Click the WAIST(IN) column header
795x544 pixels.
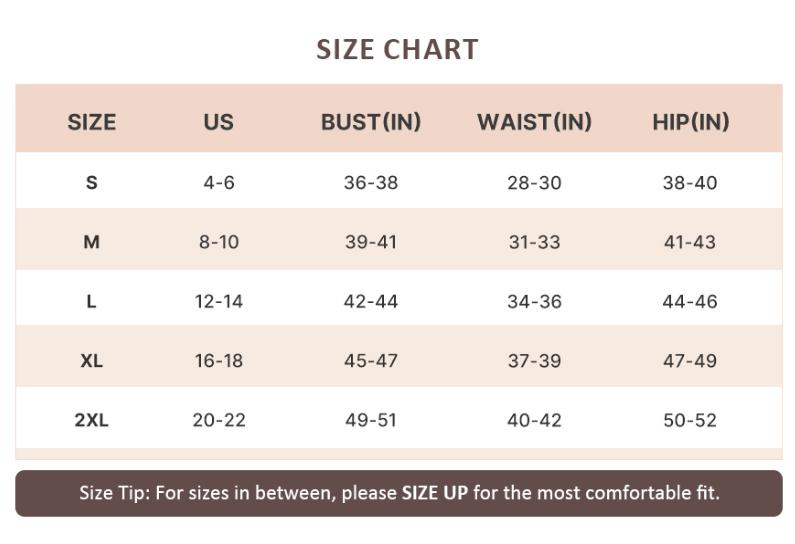(534, 122)
